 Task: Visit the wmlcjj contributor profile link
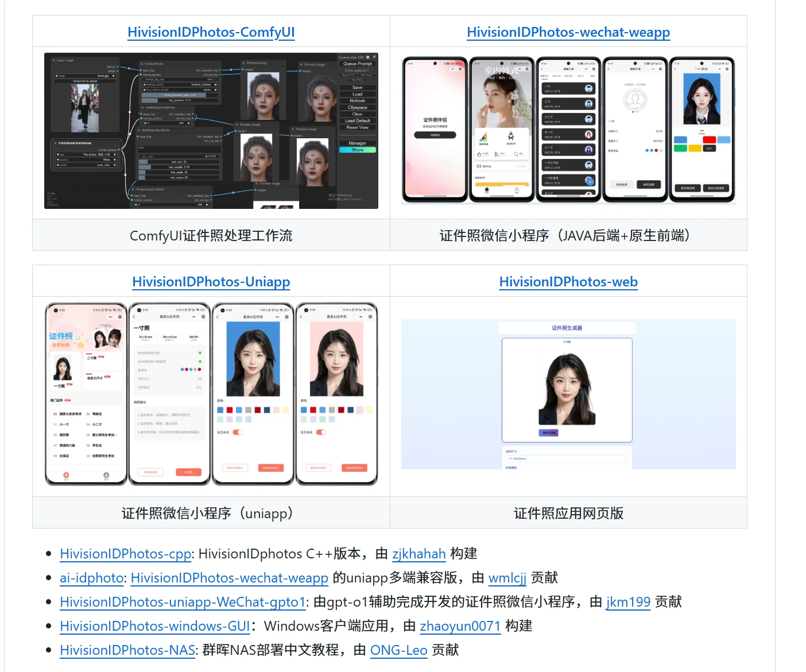[x=507, y=578]
